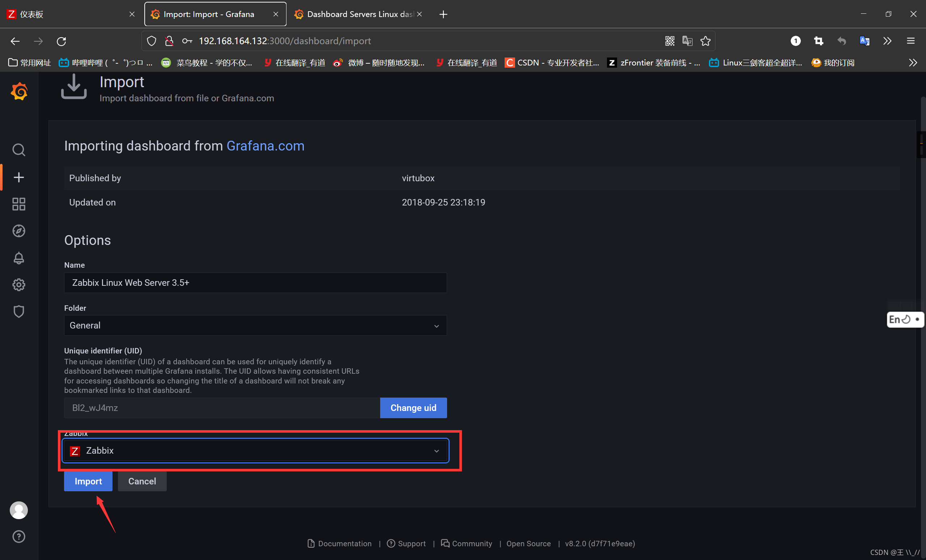Viewport: 926px width, 560px height.
Task: Open the Configuration gear icon in sidebar
Action: (19, 285)
